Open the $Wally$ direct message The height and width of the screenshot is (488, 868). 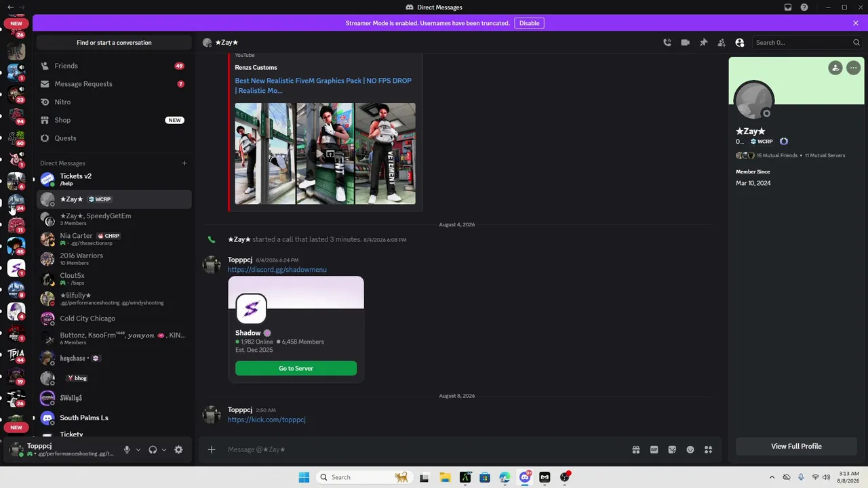(114, 398)
